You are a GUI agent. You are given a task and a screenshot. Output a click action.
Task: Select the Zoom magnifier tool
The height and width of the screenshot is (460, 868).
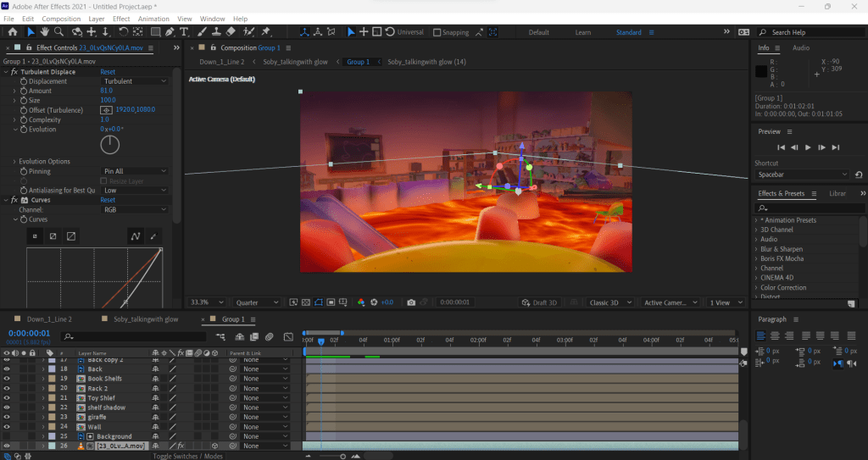58,32
